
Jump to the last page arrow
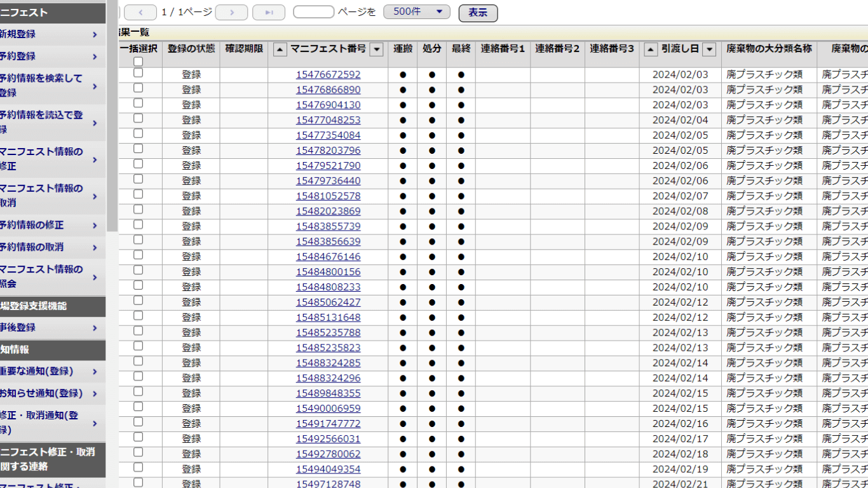tap(269, 12)
